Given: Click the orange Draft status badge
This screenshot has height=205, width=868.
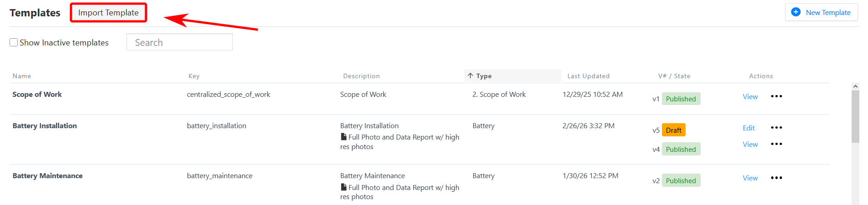Looking at the screenshot, I should (673, 130).
